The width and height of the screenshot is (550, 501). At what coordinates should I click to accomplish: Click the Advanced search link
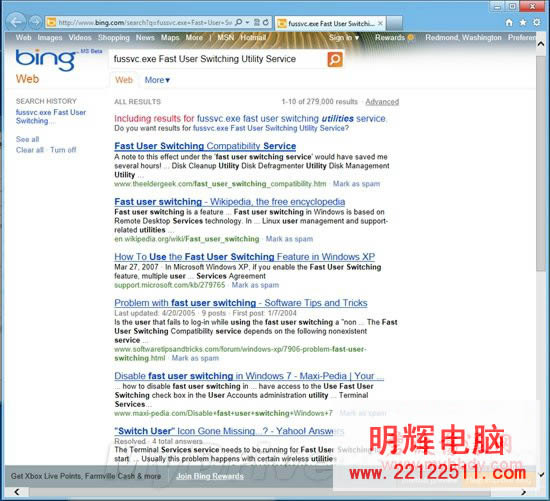tap(382, 102)
